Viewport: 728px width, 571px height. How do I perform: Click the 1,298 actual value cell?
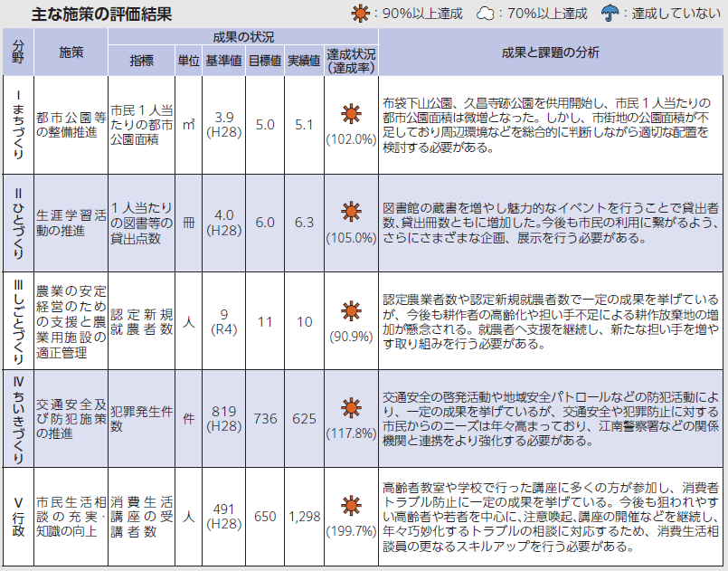coord(305,516)
